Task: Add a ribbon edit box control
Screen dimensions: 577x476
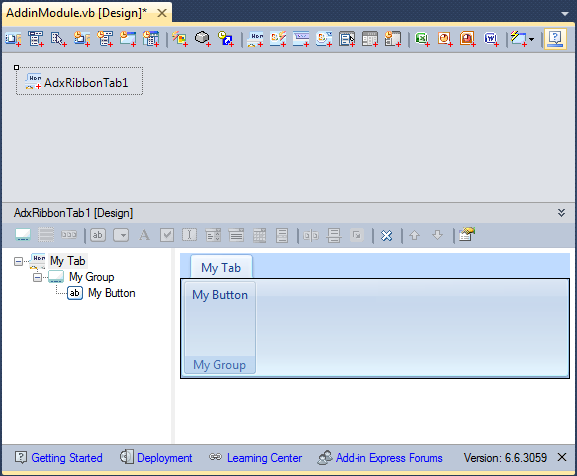Action: click(190, 235)
